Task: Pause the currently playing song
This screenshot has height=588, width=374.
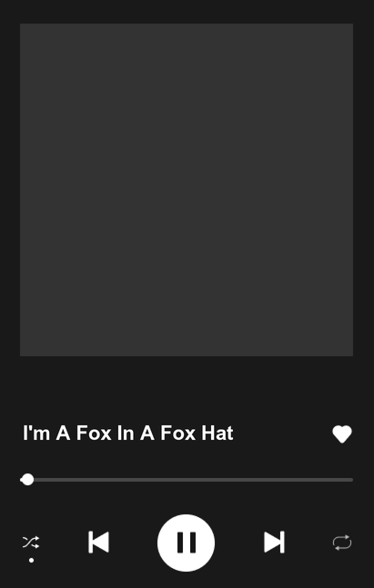Action: coord(186,543)
